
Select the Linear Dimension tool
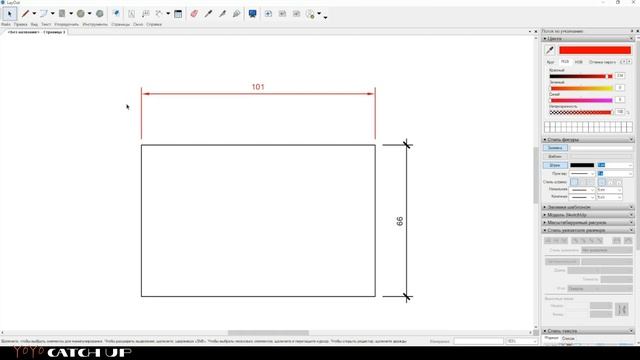[x=159, y=14]
